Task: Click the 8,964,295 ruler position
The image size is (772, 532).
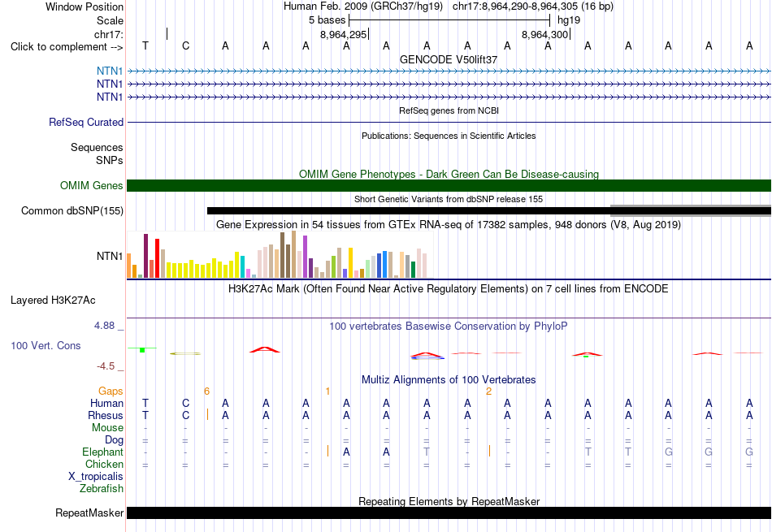Action: pyautogui.click(x=343, y=34)
